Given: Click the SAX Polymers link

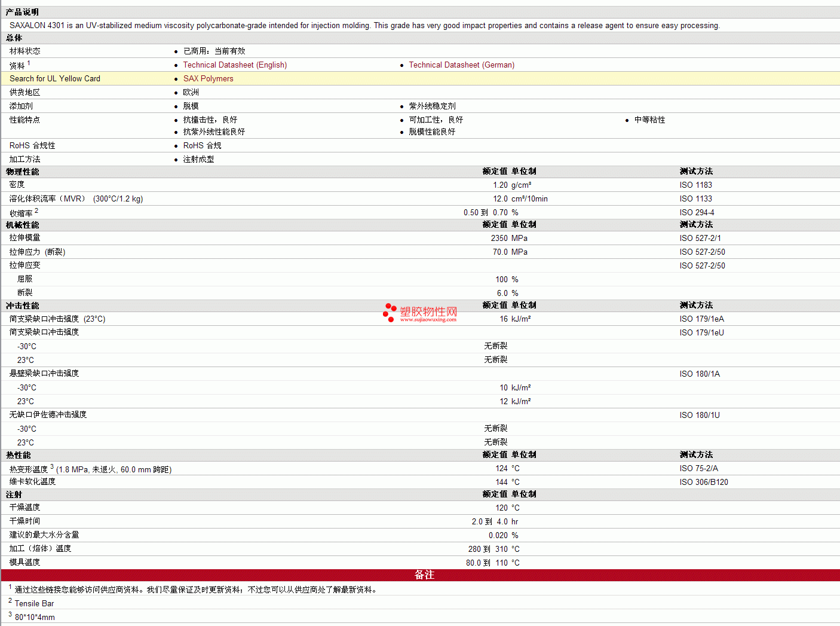Looking at the screenshot, I should click(x=208, y=79).
